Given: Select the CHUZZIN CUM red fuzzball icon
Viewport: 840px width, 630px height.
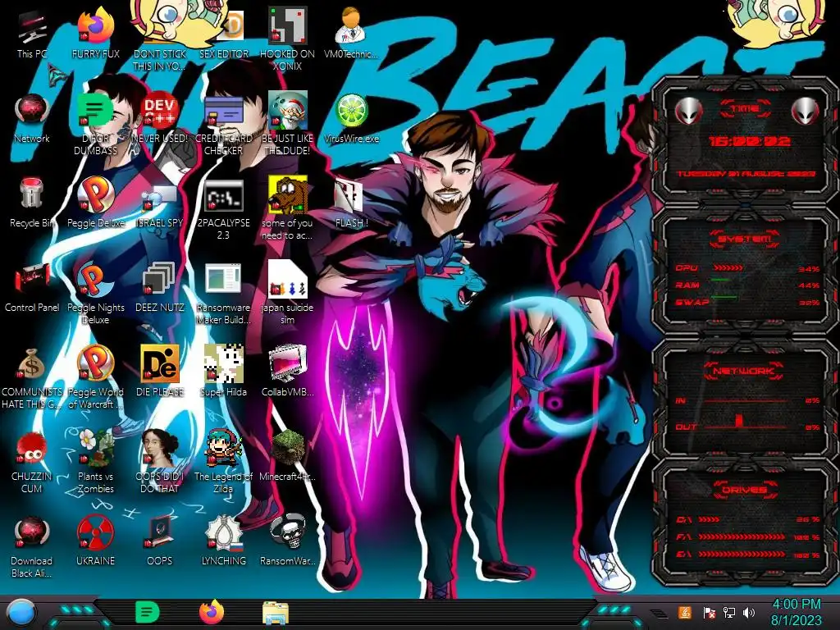Looking at the screenshot, I should (x=32, y=462).
